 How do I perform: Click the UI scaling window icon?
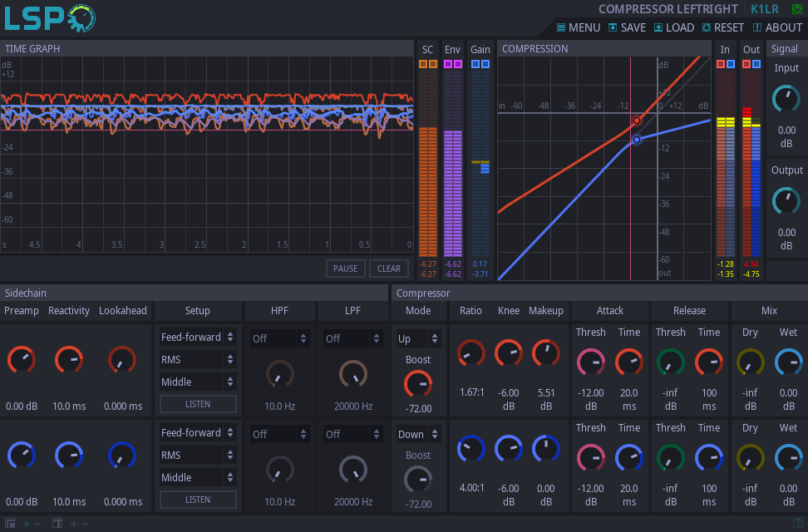pos(10,523)
